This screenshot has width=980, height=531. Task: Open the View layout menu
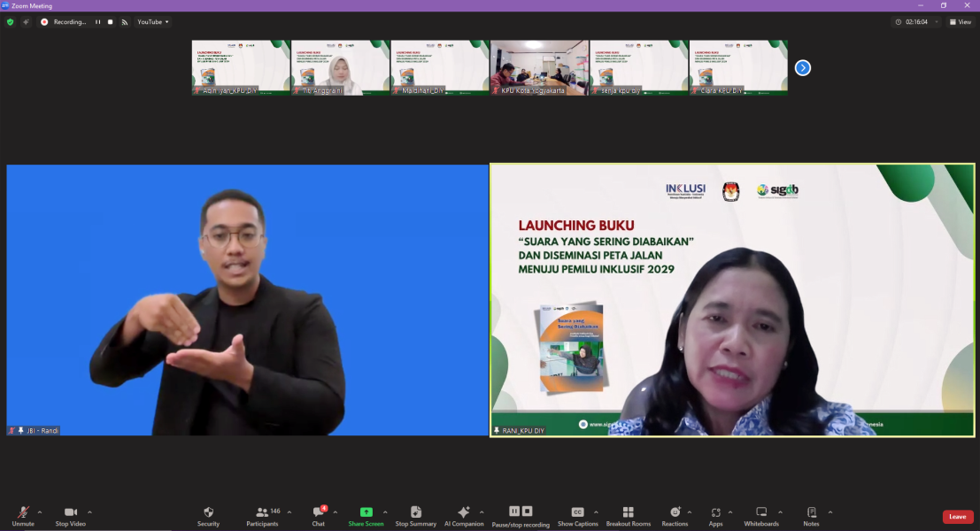(960, 22)
